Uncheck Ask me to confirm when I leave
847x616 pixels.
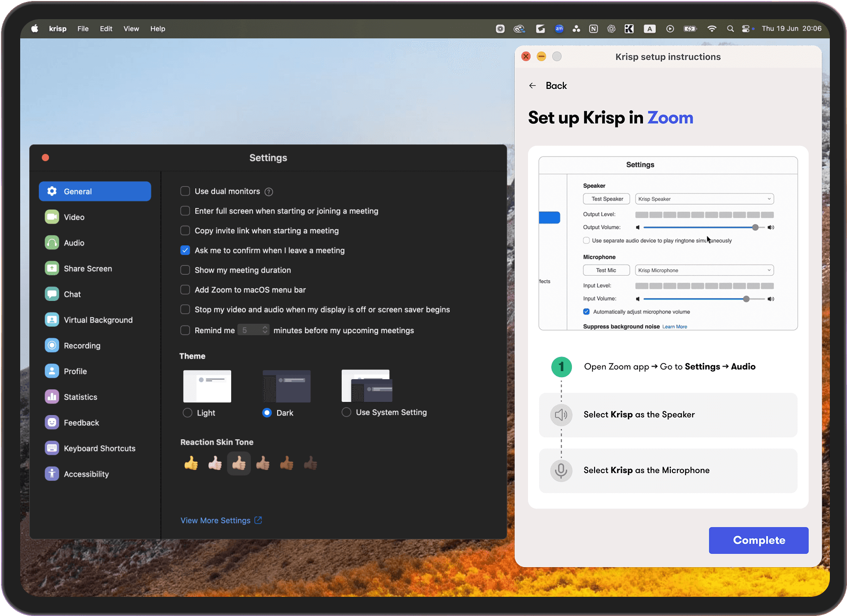click(185, 250)
